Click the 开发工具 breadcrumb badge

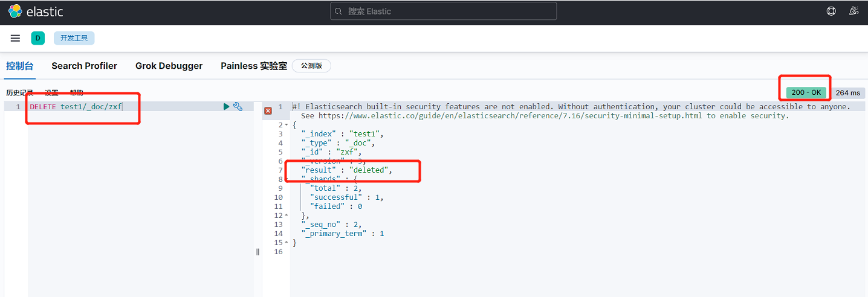(74, 38)
